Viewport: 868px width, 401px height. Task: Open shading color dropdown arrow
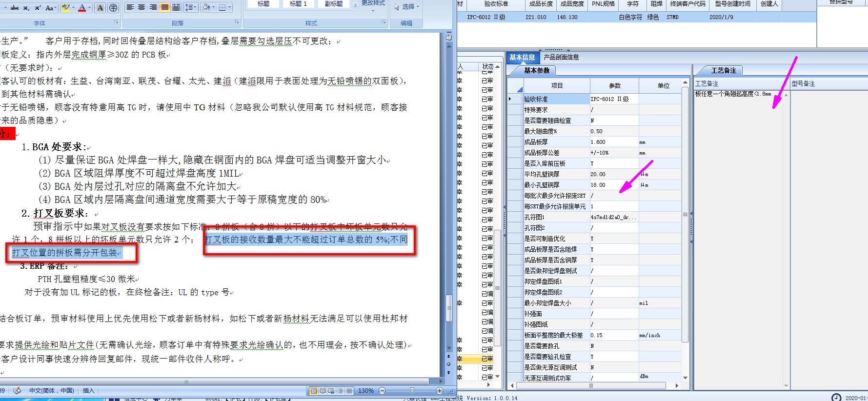214,7
